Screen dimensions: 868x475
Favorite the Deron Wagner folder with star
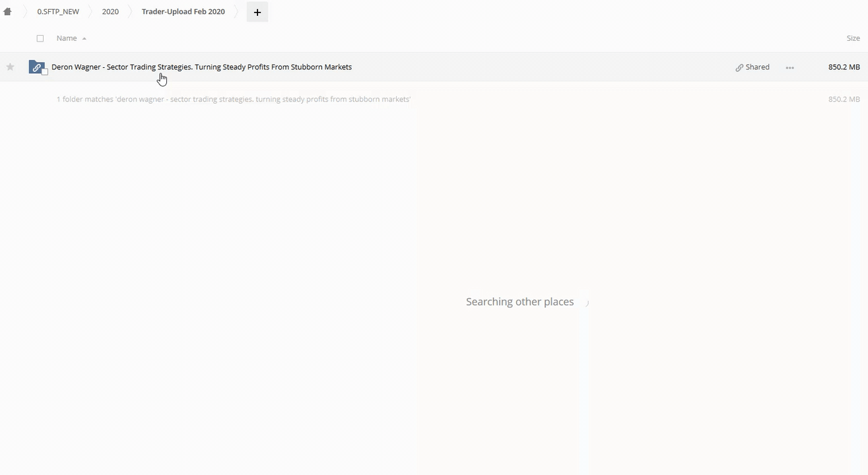point(10,67)
